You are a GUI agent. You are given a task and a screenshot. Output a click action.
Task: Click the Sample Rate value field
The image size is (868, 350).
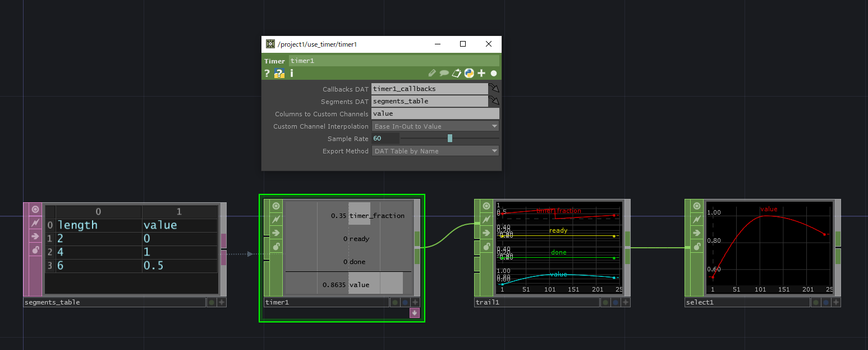[385, 139]
